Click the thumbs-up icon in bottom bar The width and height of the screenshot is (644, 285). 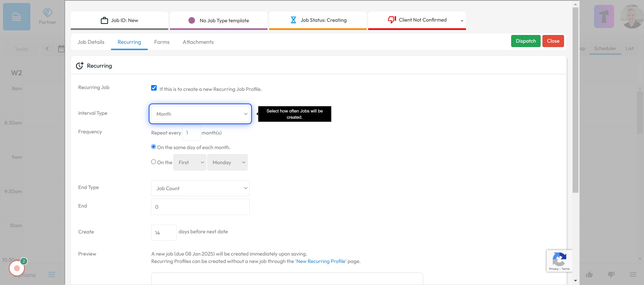coord(589,275)
